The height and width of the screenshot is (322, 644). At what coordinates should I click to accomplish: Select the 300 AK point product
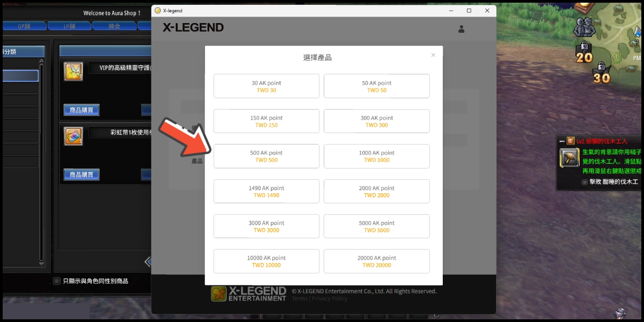[377, 121]
